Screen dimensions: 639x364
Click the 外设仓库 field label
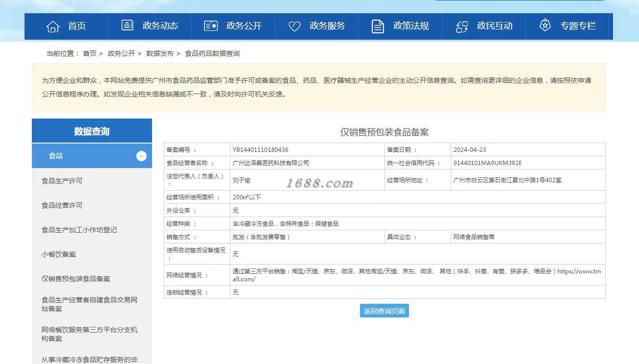pos(181,211)
